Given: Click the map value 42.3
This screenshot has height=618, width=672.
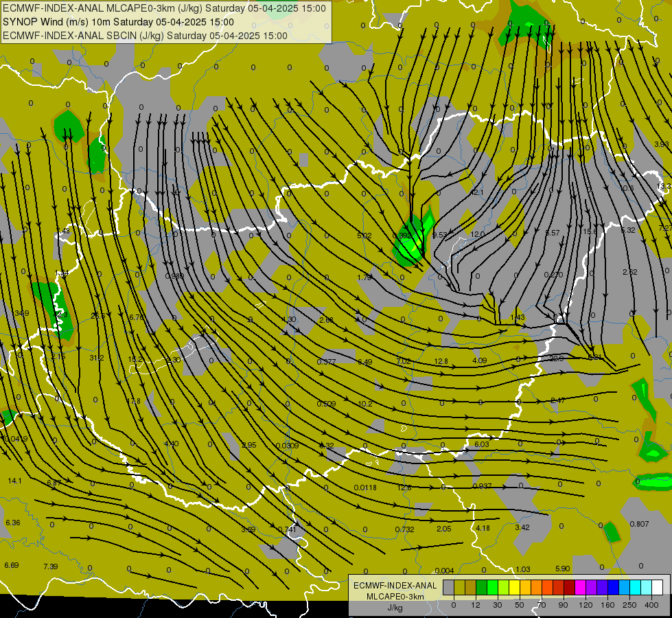Looking at the screenshot, I should pyautogui.click(x=60, y=314).
